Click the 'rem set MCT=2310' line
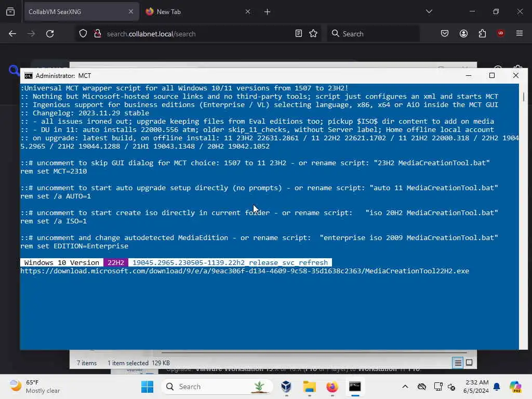The image size is (532, 399). 54,171
